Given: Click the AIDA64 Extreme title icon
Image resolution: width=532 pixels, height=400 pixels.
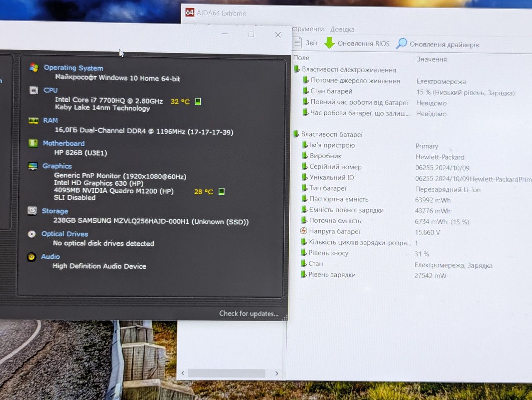Looking at the screenshot, I should [190, 12].
